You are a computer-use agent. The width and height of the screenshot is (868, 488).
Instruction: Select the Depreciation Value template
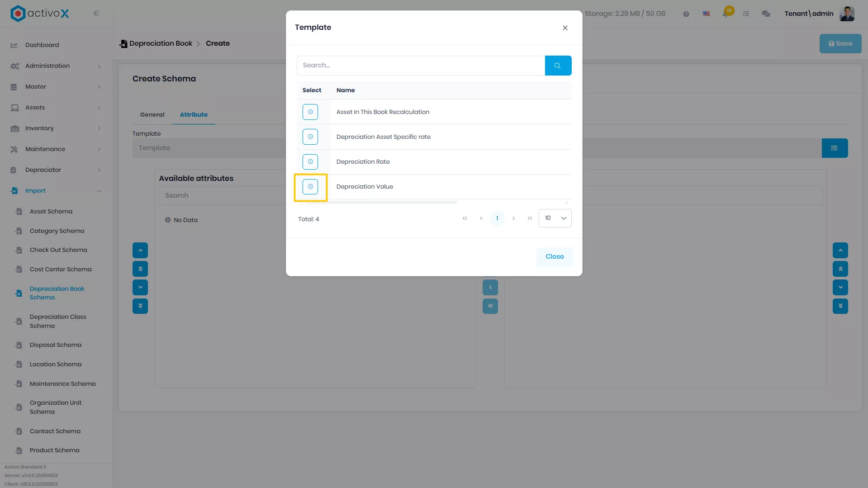pyautogui.click(x=310, y=187)
